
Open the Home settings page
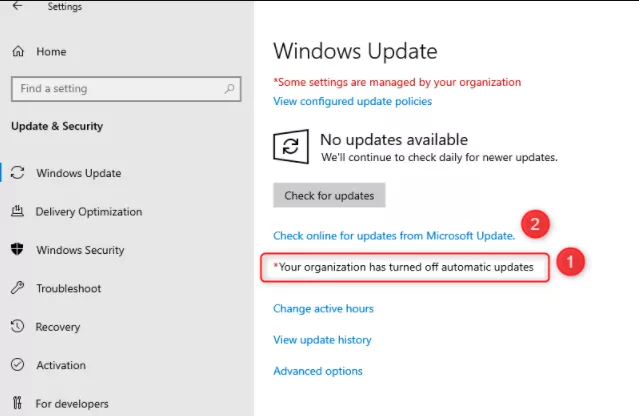[x=51, y=52]
